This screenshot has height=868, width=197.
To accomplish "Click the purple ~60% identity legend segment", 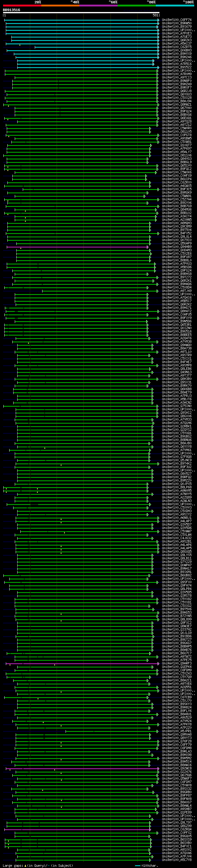I will [x=98, y=6].
